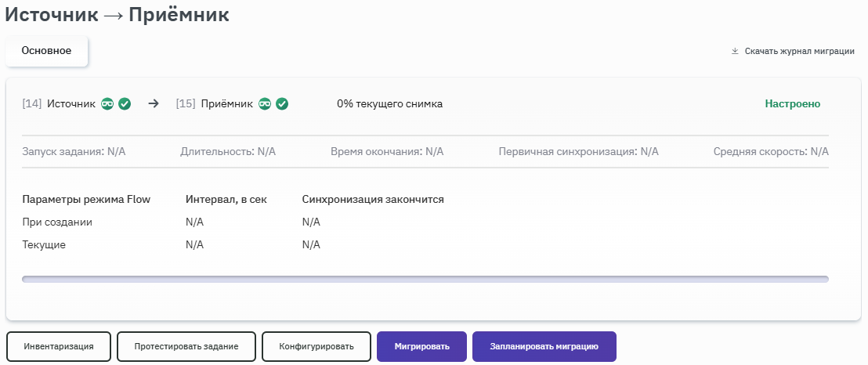Click the glasses icon next to Приёмник
This screenshot has height=365, width=868.
[266, 103]
